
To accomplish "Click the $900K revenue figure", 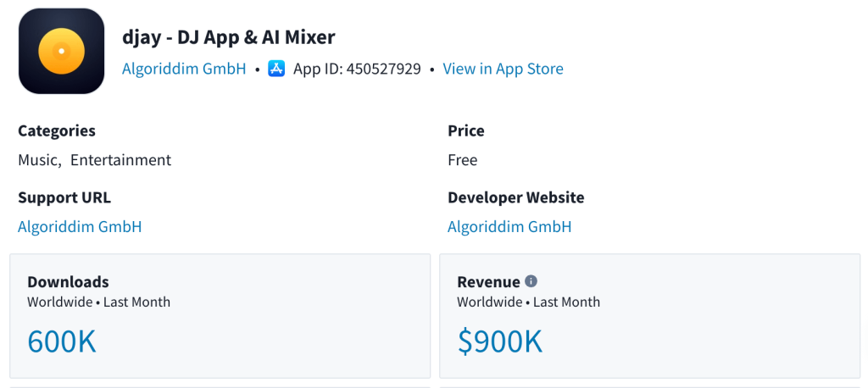I will (499, 341).
